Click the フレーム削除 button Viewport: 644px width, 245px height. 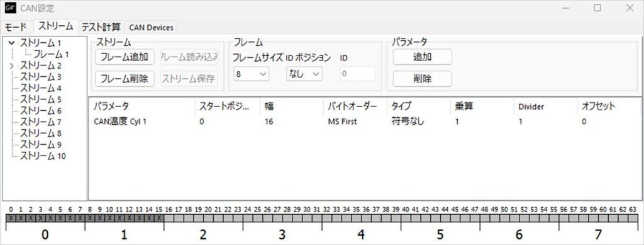coord(125,79)
